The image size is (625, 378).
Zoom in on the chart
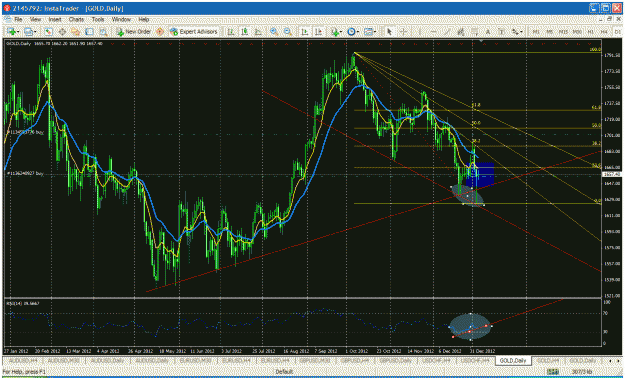click(274, 32)
